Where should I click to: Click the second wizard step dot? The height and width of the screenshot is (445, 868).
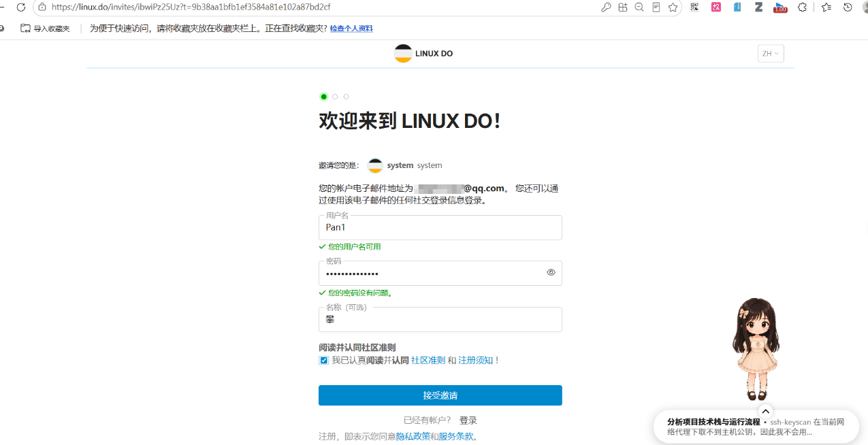(335, 97)
